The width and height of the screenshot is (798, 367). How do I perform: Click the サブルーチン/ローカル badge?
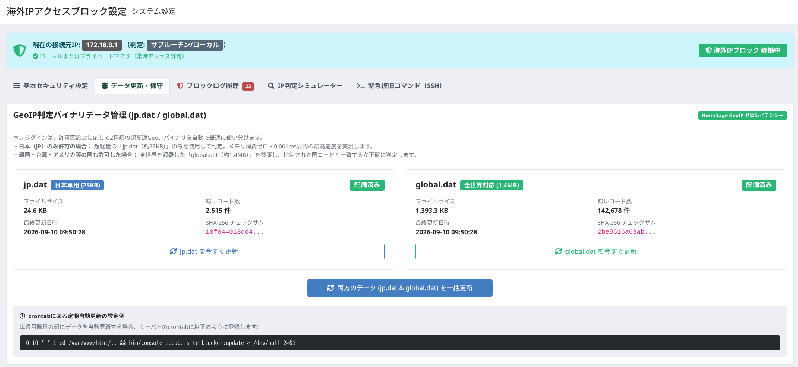click(x=185, y=45)
